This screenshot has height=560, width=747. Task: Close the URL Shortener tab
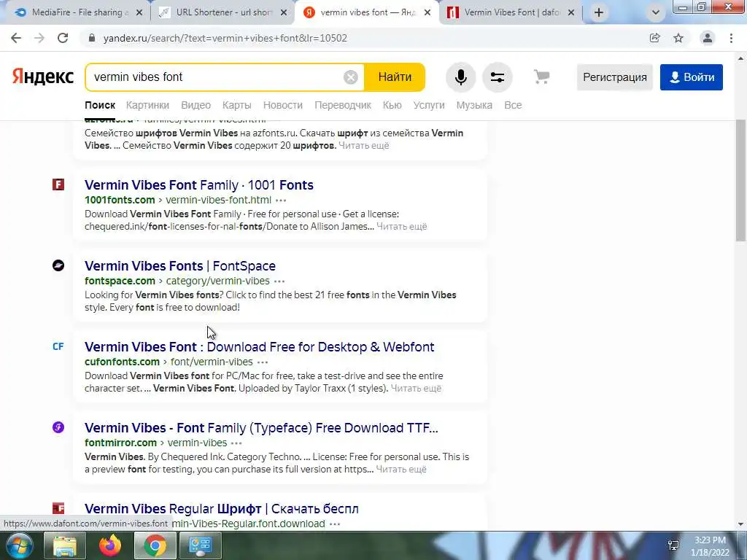click(x=284, y=13)
